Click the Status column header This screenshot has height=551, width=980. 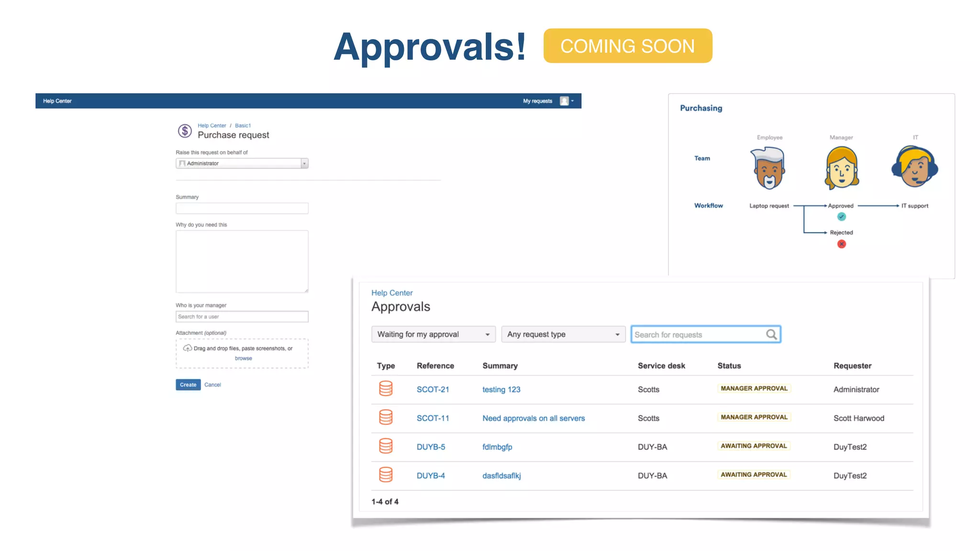pyautogui.click(x=729, y=365)
